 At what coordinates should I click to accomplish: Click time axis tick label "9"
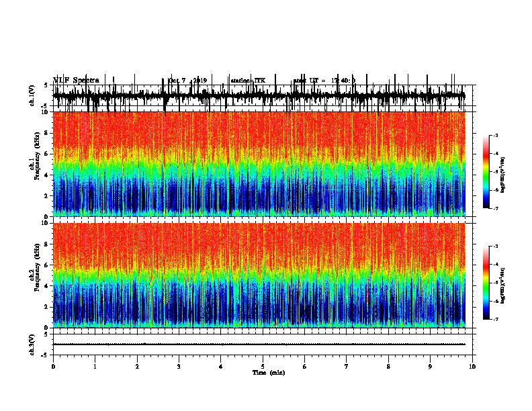tap(430, 367)
